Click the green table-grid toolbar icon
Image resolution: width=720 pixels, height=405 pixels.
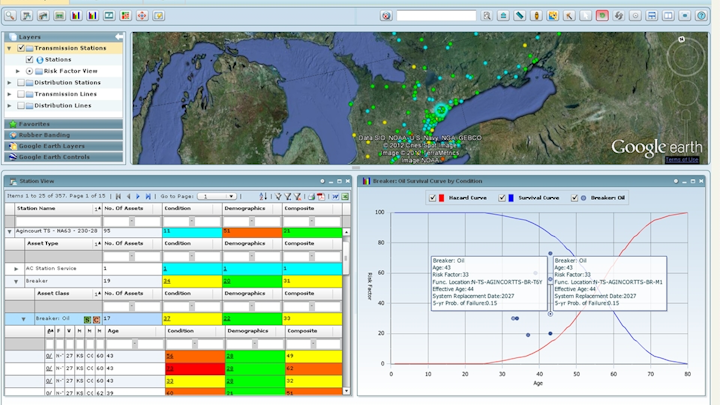60,16
